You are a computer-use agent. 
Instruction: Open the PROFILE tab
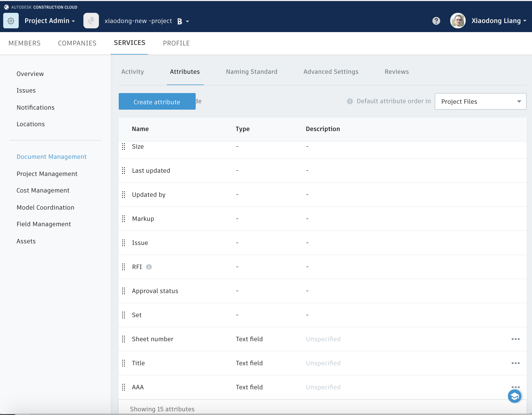point(176,43)
